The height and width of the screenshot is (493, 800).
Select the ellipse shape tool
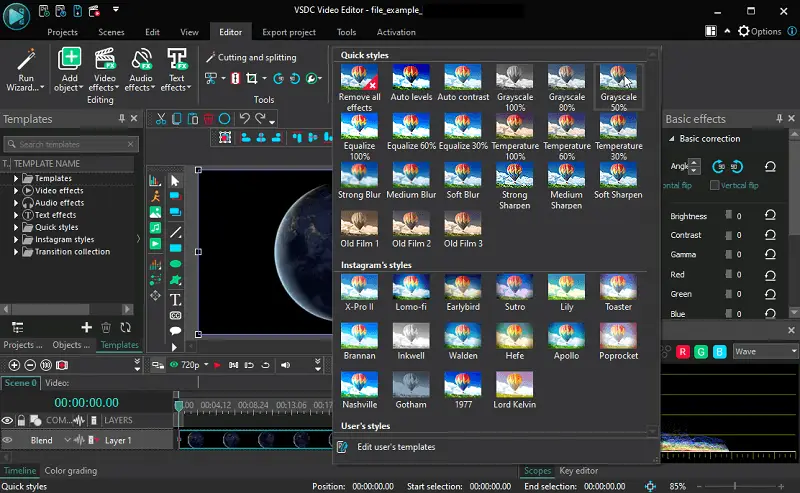pos(175,264)
